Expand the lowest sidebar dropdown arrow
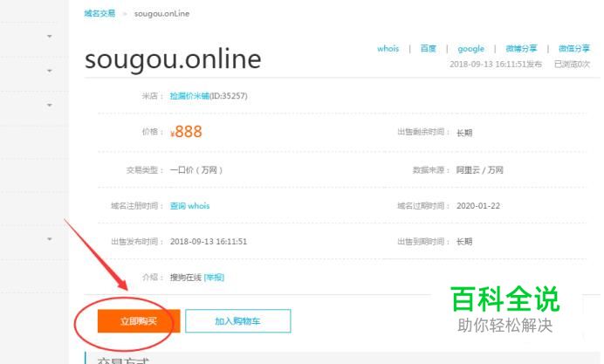Viewport: 604px width, 364px height. click(49, 239)
